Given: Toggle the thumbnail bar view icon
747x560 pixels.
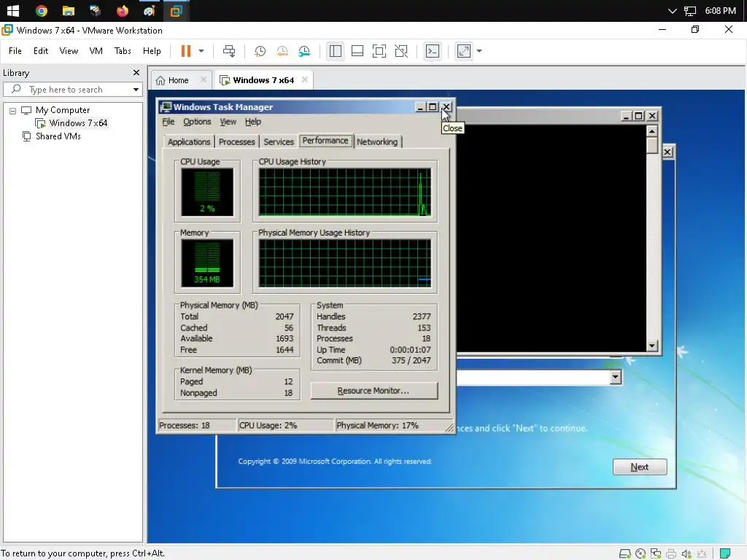Looking at the screenshot, I should coord(357,51).
